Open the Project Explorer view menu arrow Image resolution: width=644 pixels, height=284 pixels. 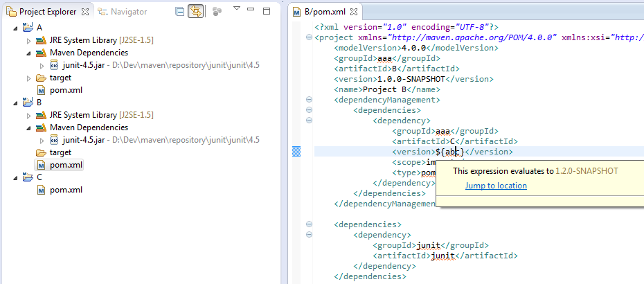point(237,8)
